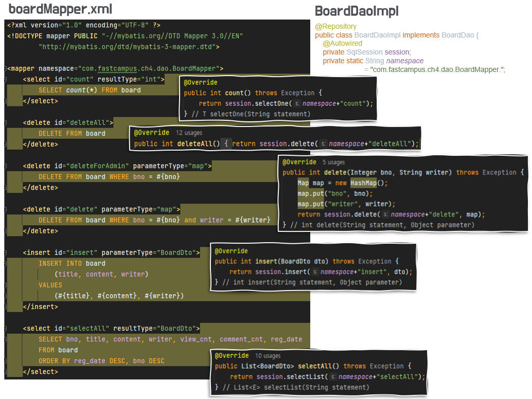Click 'HashMap' in the delete method
The height and width of the screenshot is (399, 532).
pos(363,183)
